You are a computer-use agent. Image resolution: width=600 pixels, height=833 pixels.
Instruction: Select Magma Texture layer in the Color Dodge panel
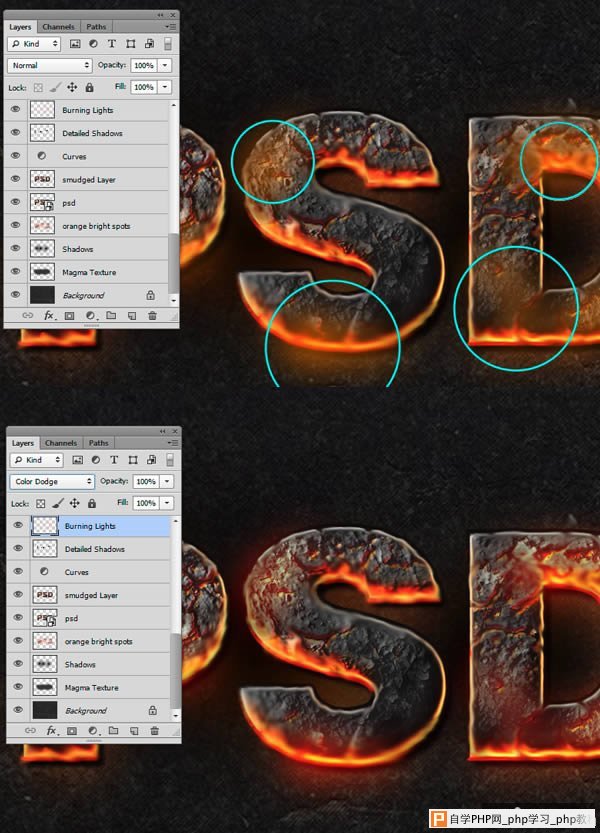(x=88, y=687)
